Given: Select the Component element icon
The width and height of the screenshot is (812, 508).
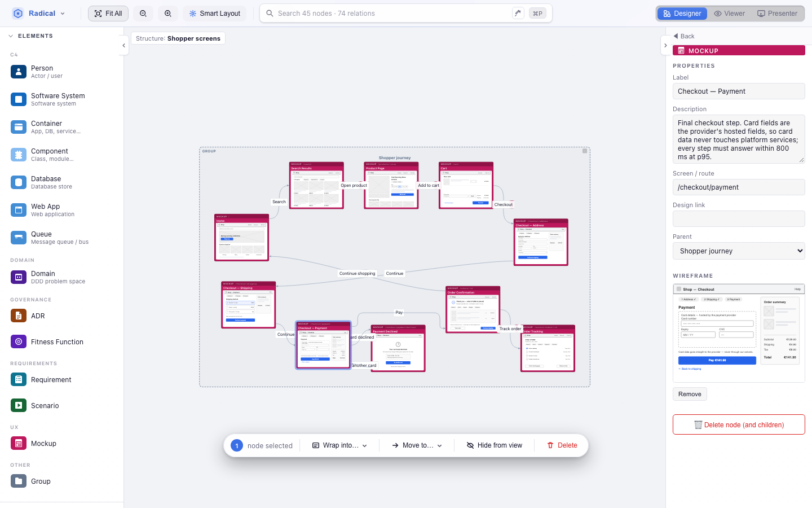Looking at the screenshot, I should (19, 155).
